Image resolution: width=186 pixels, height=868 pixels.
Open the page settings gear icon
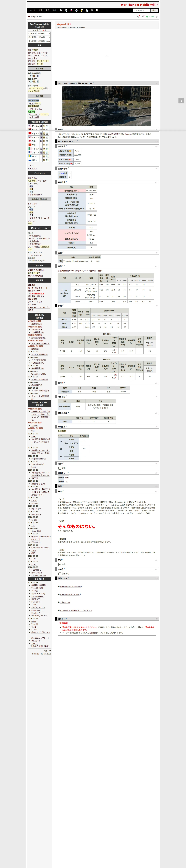[157, 16]
